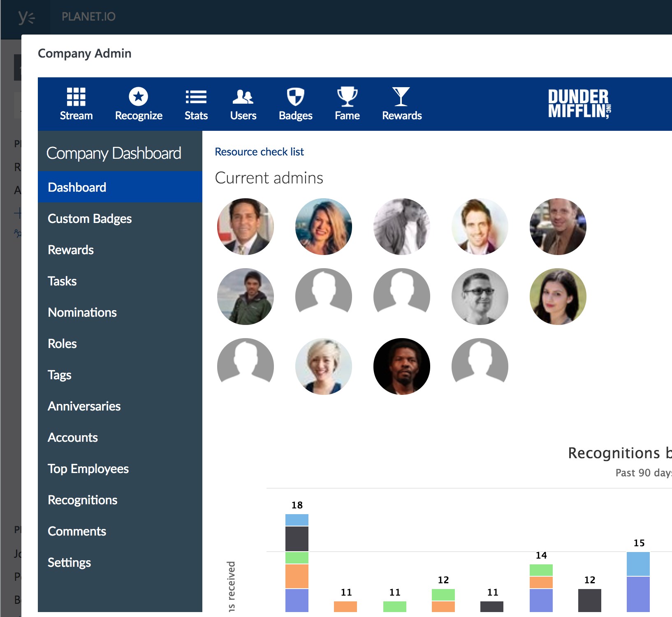Click the PLANET.IO network name

tap(88, 17)
